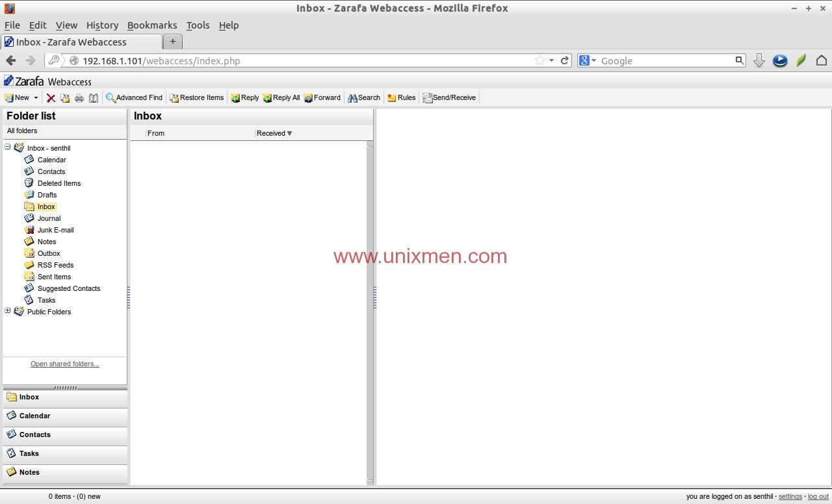Bookmark this page with the star icon
This screenshot has width=832, height=504.
(x=540, y=60)
